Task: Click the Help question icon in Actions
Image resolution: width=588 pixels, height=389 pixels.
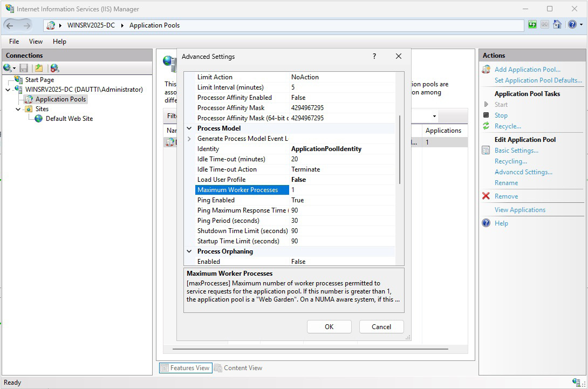Action: (486, 223)
